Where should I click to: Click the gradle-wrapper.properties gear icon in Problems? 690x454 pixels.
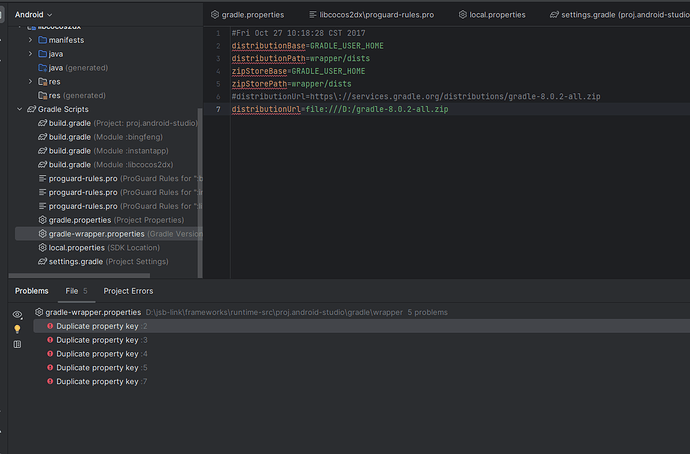point(38,312)
